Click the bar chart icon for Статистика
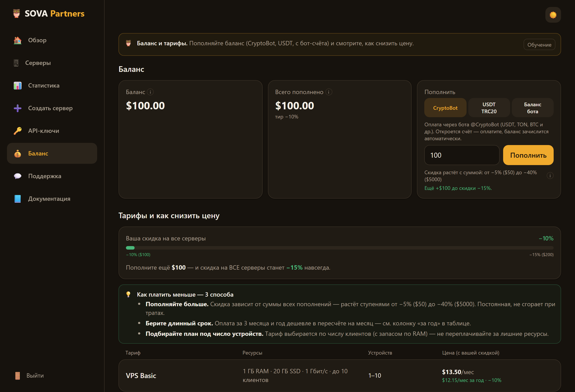 click(18, 86)
